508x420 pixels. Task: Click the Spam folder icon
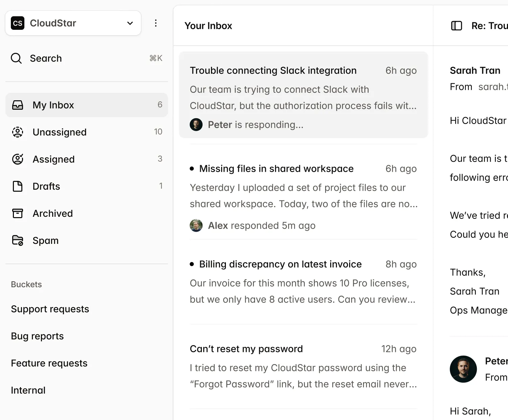click(x=18, y=240)
